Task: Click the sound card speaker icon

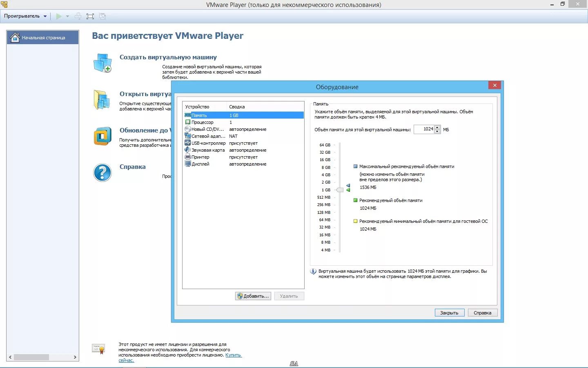Action: pos(188,150)
